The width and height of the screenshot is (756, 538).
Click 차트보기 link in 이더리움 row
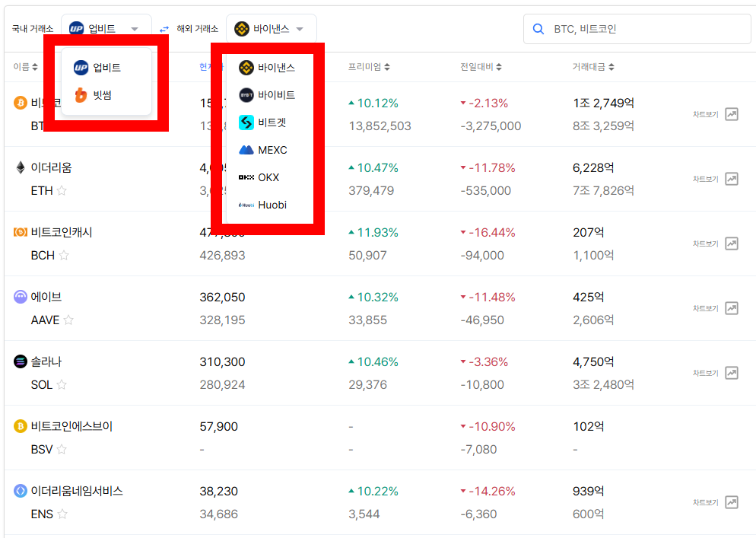705,179
